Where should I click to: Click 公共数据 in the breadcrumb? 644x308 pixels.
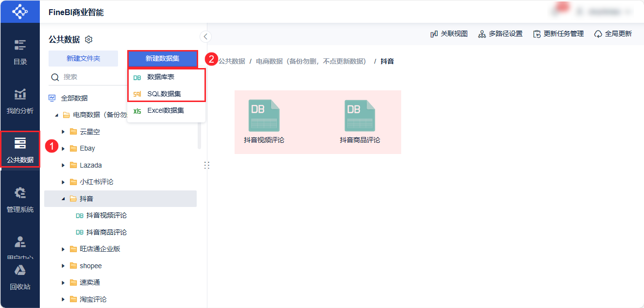point(232,61)
